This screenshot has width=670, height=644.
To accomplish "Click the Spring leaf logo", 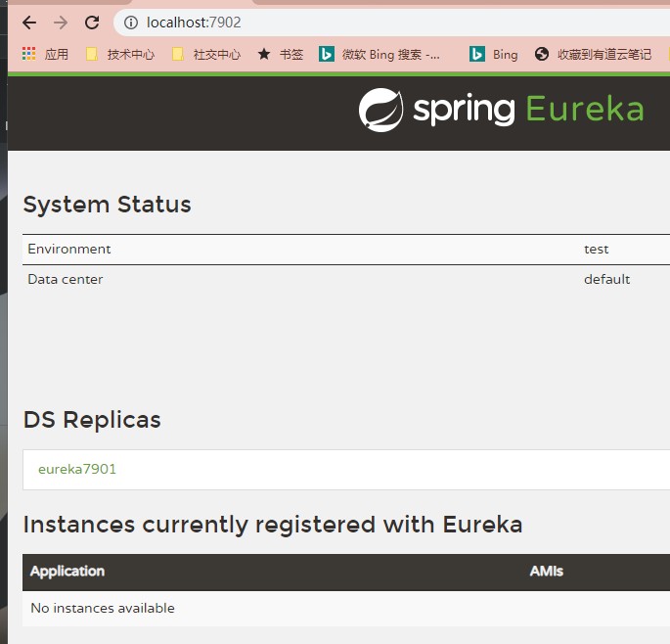I will (x=380, y=110).
